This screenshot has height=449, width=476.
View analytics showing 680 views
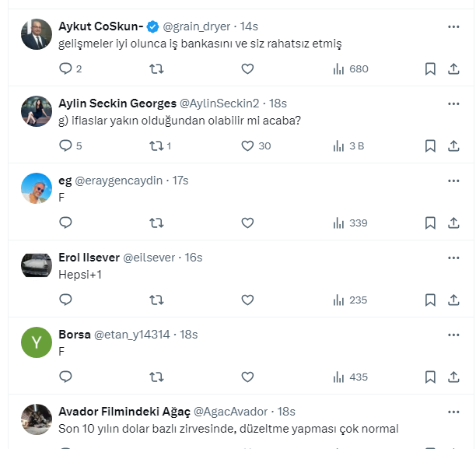(x=349, y=69)
